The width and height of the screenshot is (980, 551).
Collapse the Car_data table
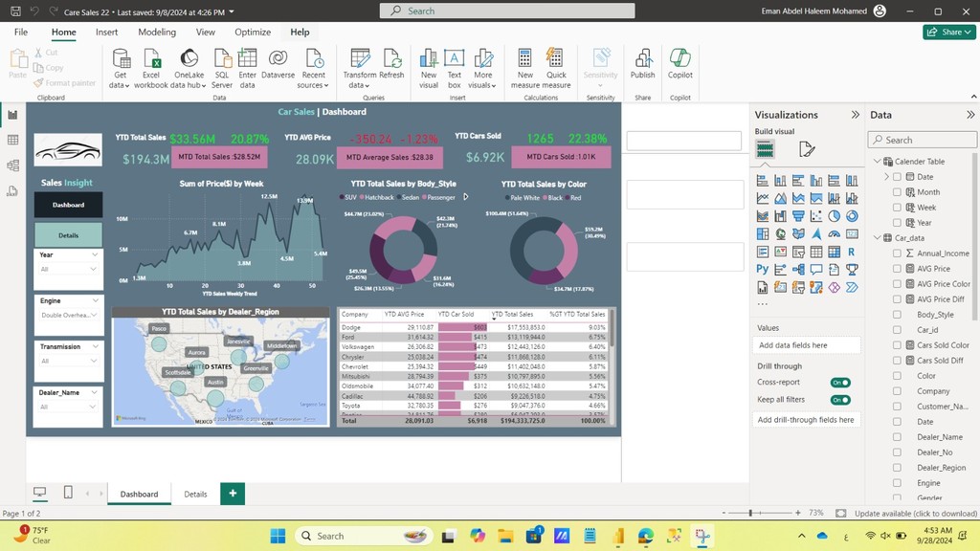click(877, 238)
